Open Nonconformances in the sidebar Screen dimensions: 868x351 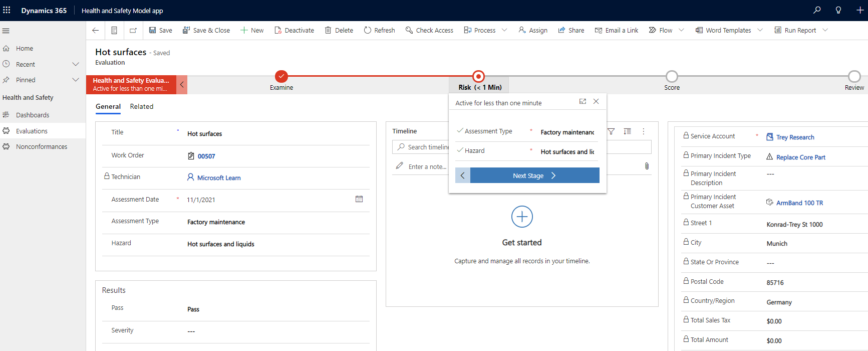[x=43, y=146]
